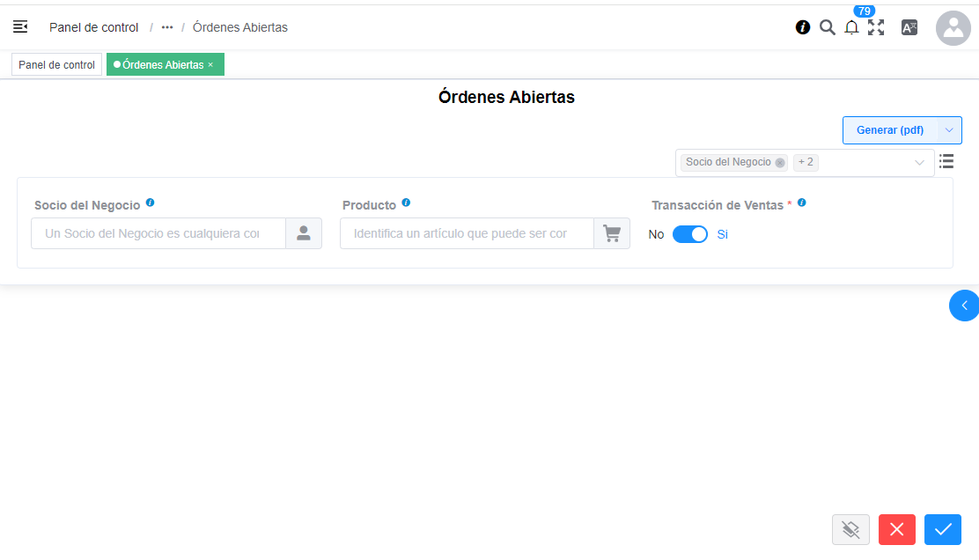Screen dimensions: 979x560
Task: Click the blue confirm checkmark button
Action: pos(942,529)
